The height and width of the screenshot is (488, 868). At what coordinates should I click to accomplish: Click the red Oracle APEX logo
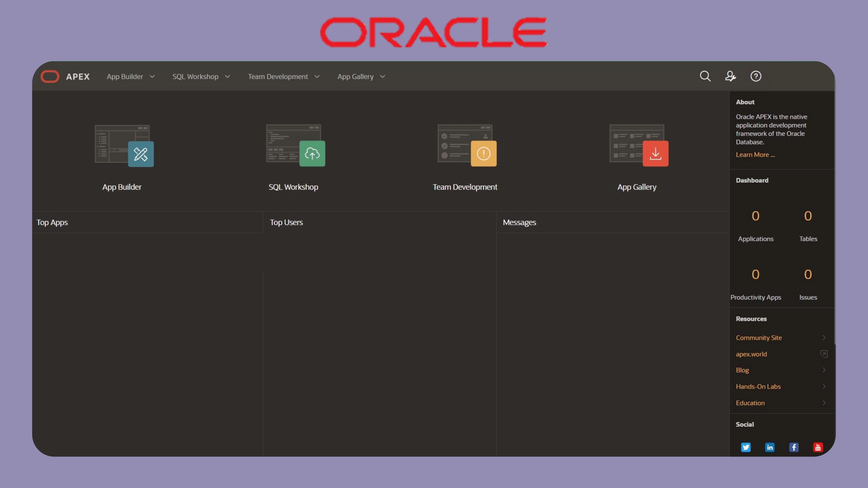point(50,76)
